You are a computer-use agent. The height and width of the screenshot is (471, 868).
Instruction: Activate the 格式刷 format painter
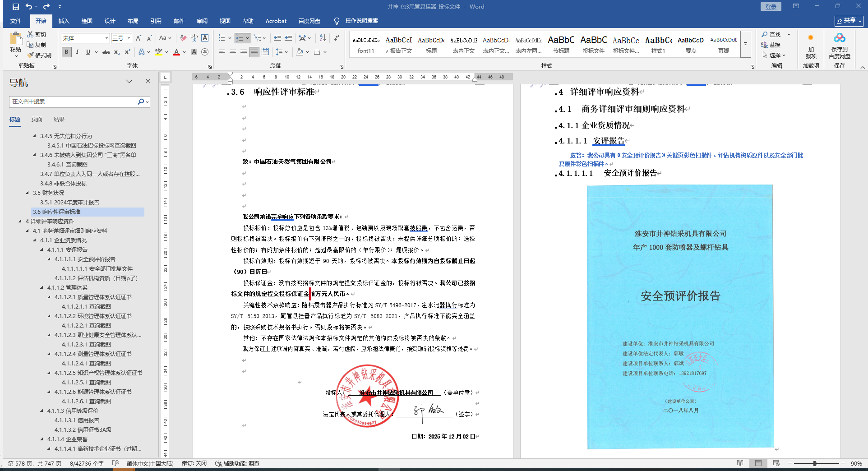[x=39, y=55]
